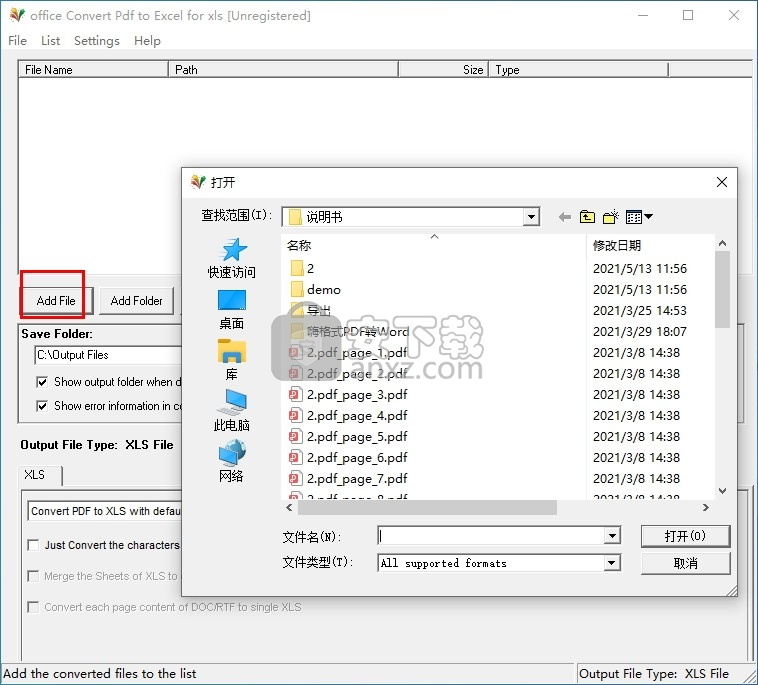
Task: Click the 打开 dialog title icon
Action: click(198, 182)
